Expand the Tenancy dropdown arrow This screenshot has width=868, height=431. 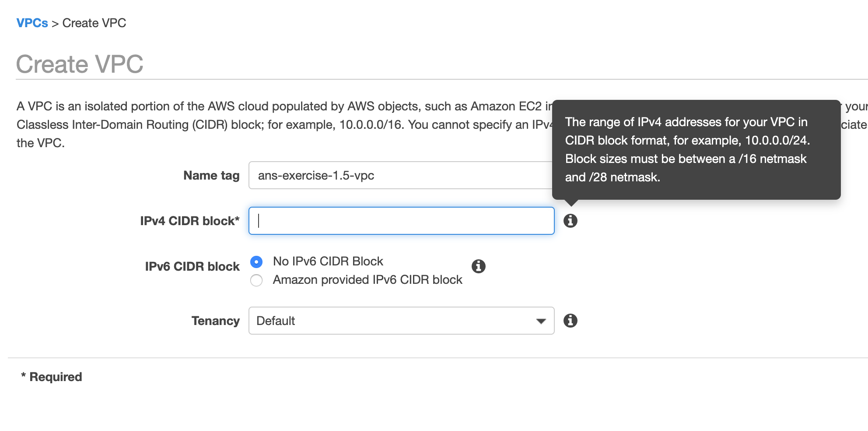coord(541,321)
